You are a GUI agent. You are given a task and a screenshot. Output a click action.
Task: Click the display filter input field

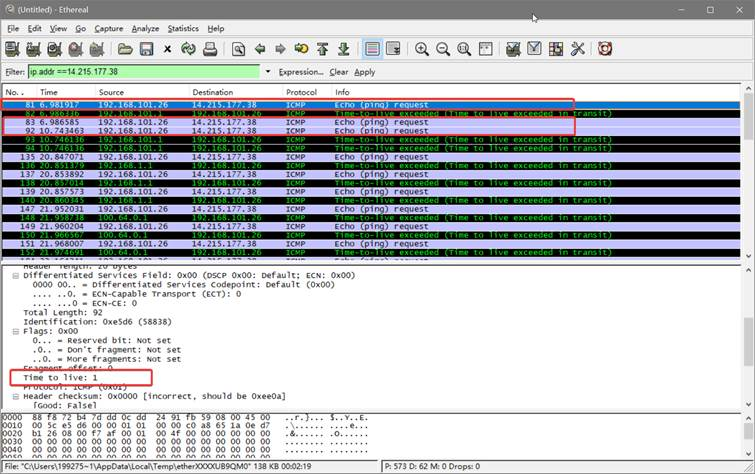tap(144, 72)
